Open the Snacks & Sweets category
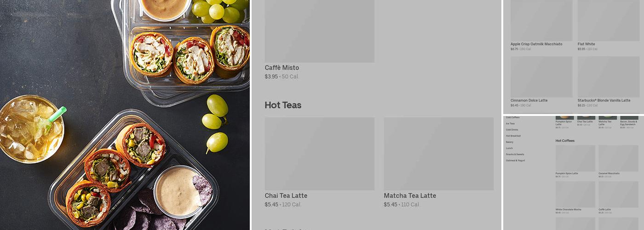Image resolution: width=644 pixels, height=230 pixels. coord(515,155)
